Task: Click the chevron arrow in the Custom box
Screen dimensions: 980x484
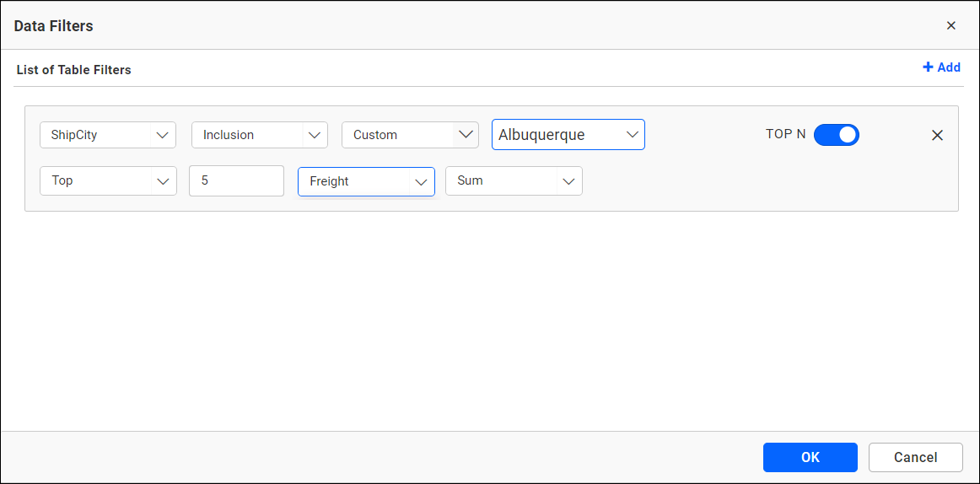Action: tap(465, 135)
